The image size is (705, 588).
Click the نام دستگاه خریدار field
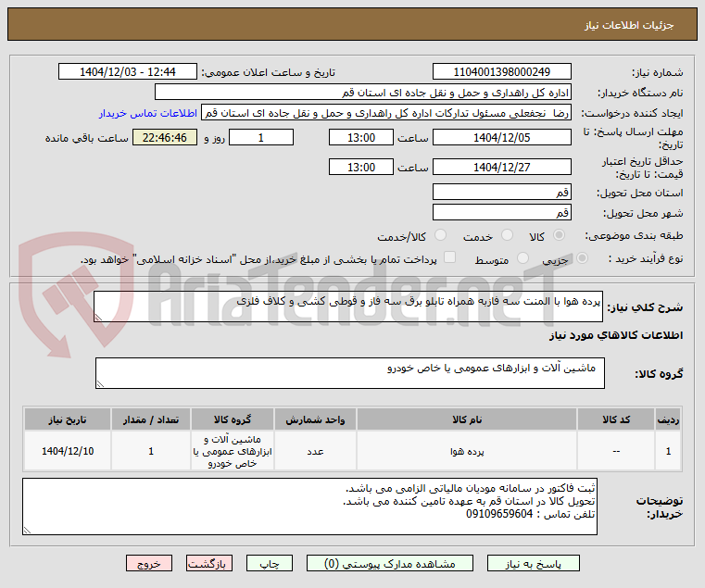[x=363, y=93]
